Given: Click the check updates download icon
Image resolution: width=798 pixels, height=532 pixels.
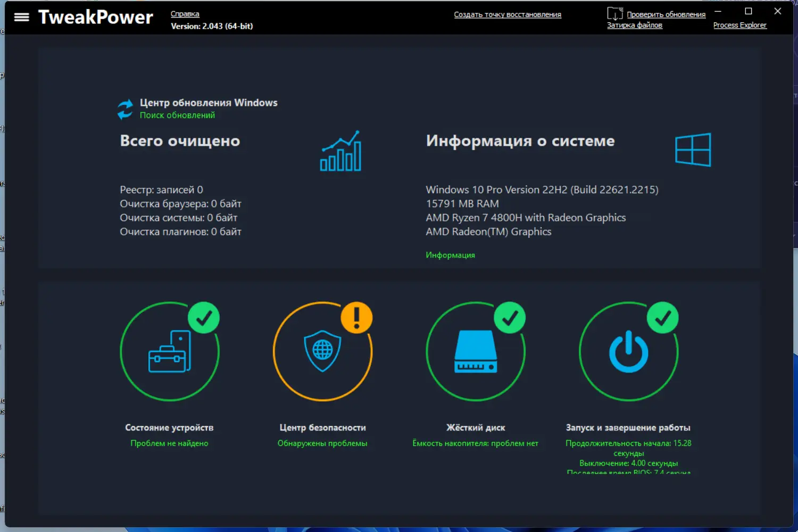Looking at the screenshot, I should (615, 14).
